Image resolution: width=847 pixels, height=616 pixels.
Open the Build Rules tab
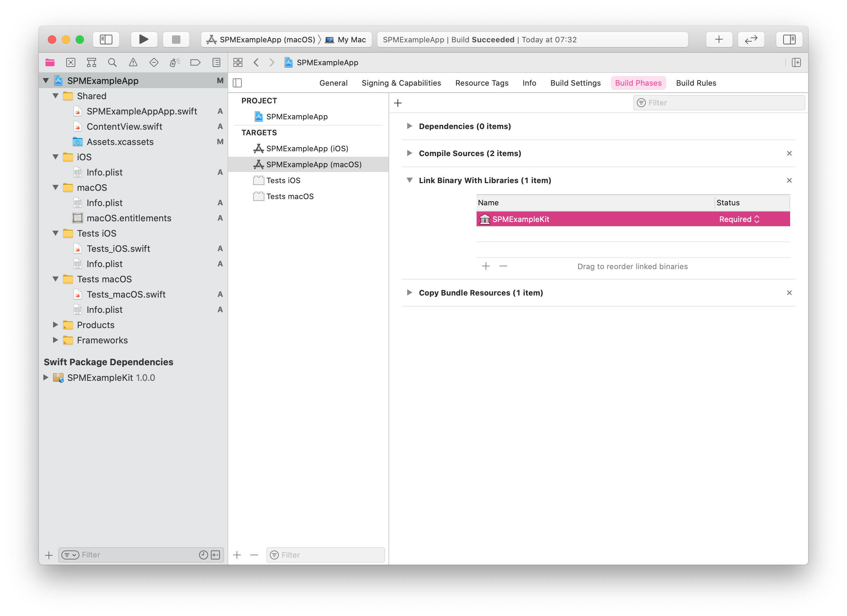[x=696, y=83]
